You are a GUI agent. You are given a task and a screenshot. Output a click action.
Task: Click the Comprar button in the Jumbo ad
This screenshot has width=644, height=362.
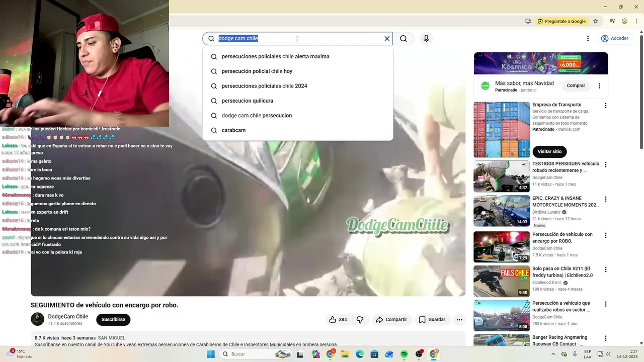point(576,86)
